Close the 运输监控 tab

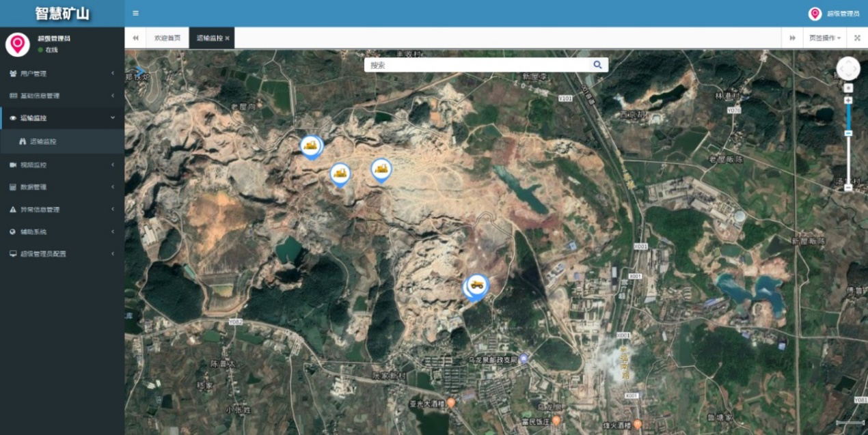pos(227,38)
